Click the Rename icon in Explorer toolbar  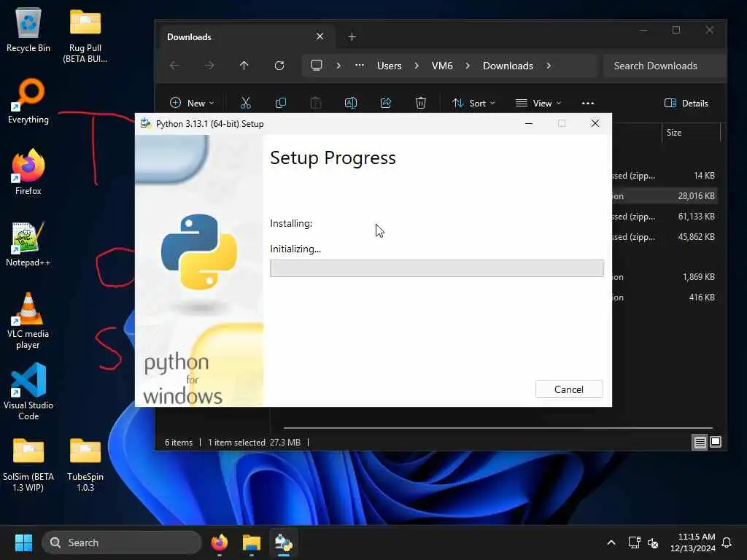[351, 103]
